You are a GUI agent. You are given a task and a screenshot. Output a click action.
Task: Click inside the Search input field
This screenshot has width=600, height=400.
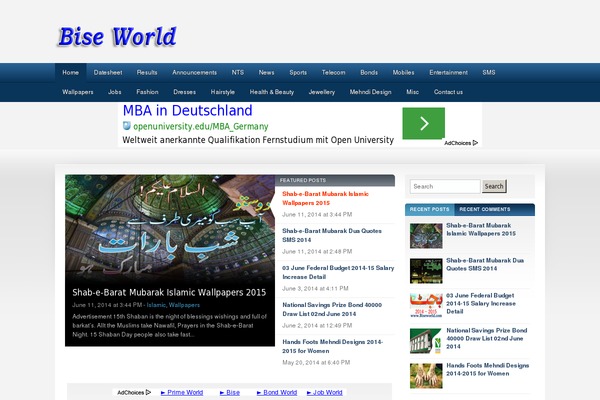tap(445, 186)
